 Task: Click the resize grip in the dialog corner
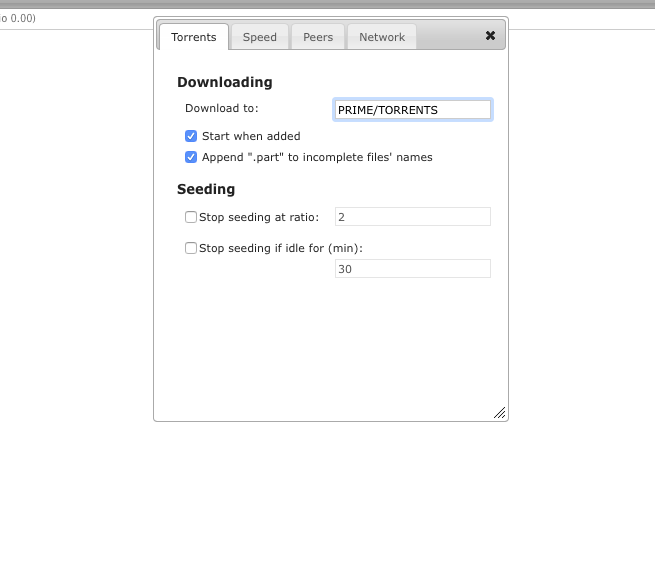coord(500,412)
